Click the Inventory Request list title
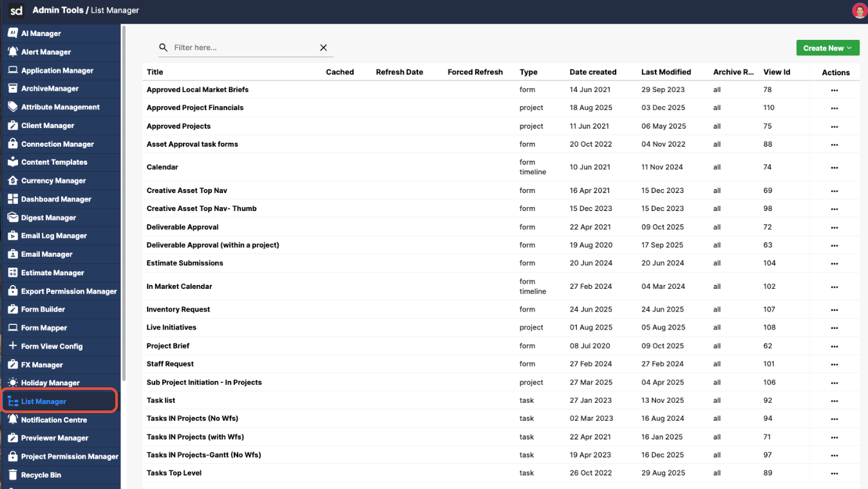The width and height of the screenshot is (868, 489). [178, 309]
